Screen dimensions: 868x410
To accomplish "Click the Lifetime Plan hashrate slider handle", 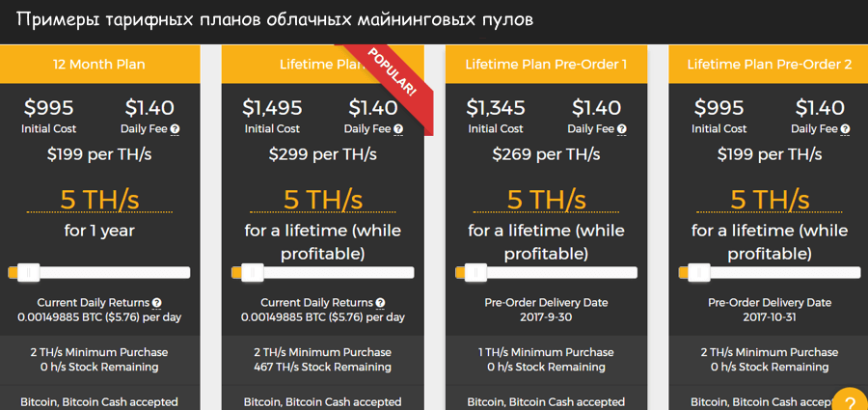I will click(252, 273).
